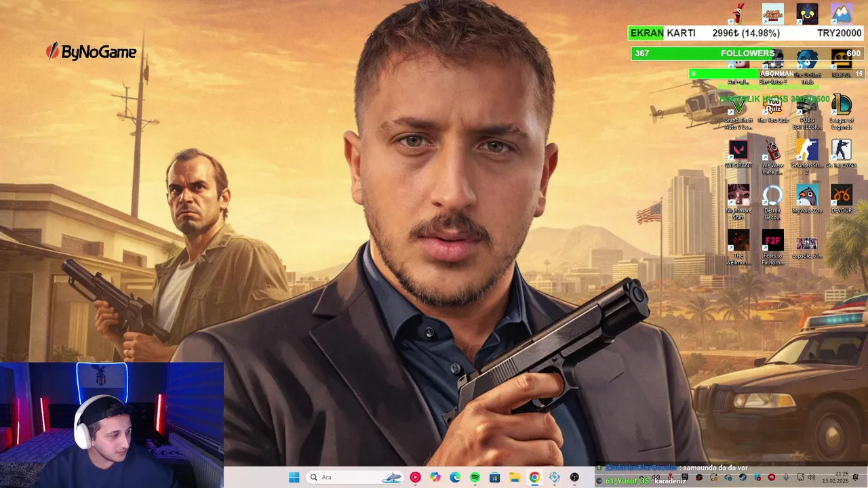Open the Grand Theft Auto V desktop shortcut

point(738,113)
